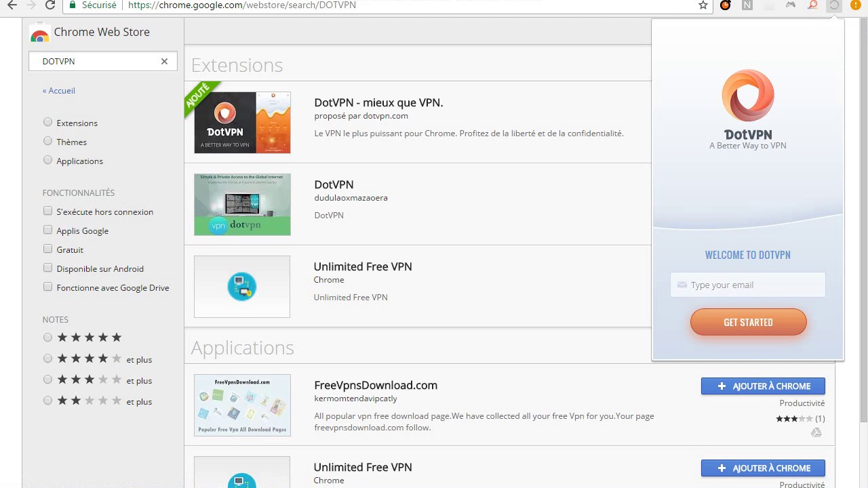Add the Applications Unlimited Free VPN to Chrome

[x=763, y=468]
